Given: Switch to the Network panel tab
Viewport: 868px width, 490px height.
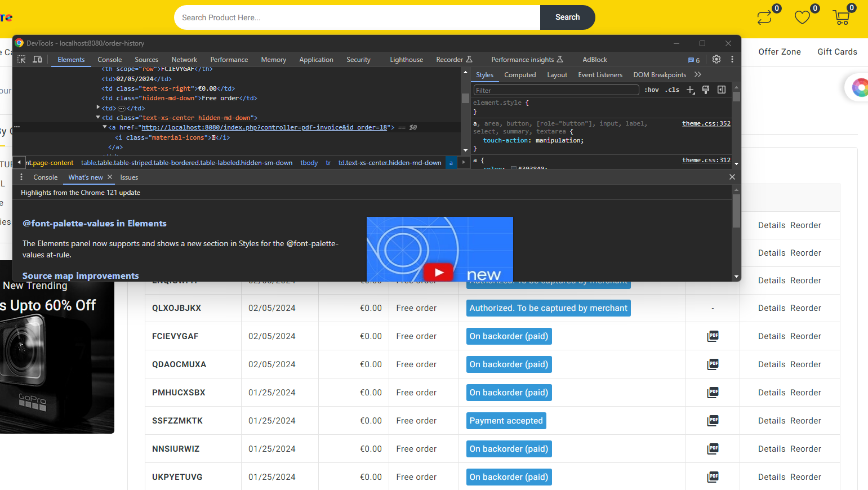Looking at the screenshot, I should pos(184,60).
